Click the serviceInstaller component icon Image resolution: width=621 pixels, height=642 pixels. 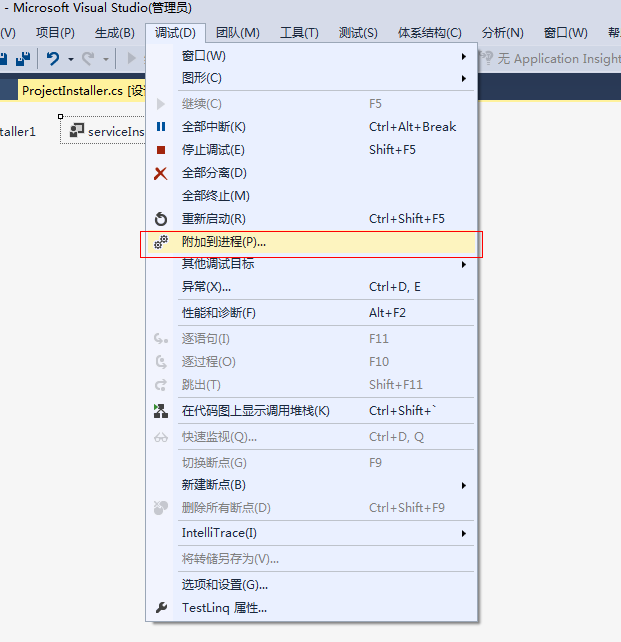point(77,130)
